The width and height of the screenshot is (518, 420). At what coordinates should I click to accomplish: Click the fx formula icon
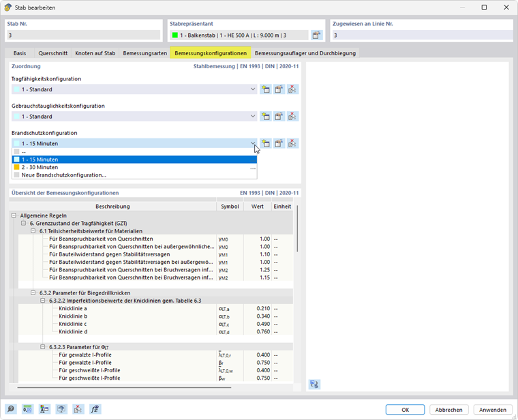[95, 409]
